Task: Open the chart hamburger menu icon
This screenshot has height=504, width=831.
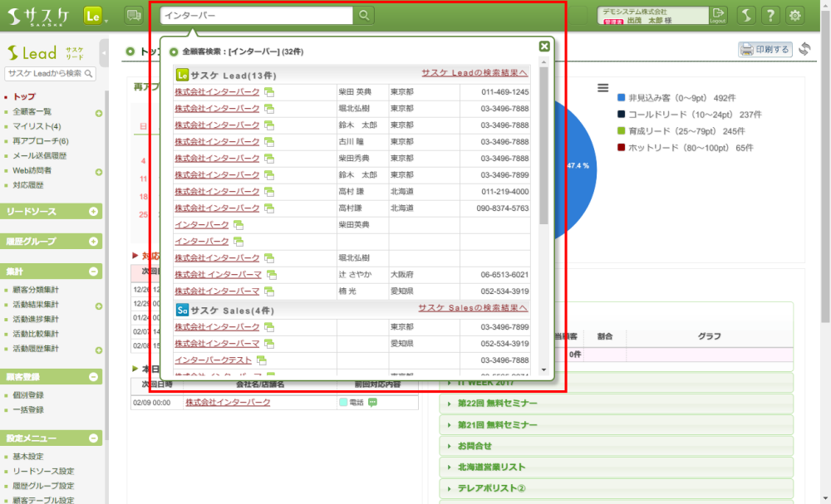Action: tap(602, 88)
